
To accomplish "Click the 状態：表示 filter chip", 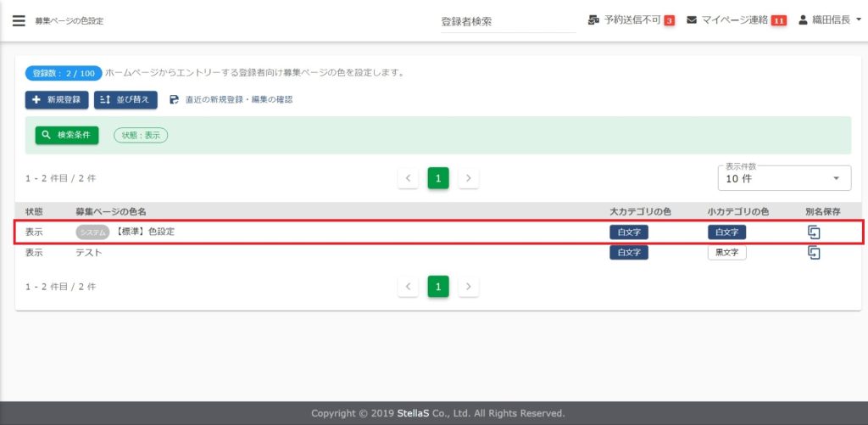I will pyautogui.click(x=140, y=135).
